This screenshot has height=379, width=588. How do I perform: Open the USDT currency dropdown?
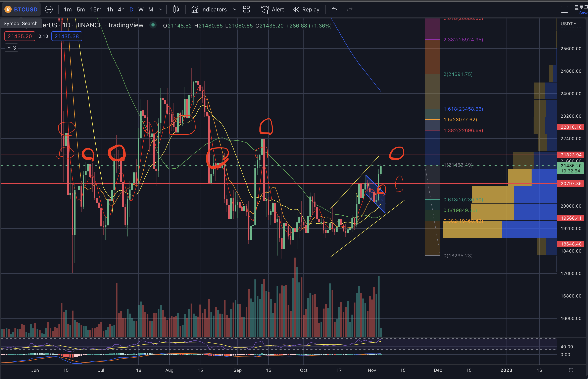click(568, 24)
